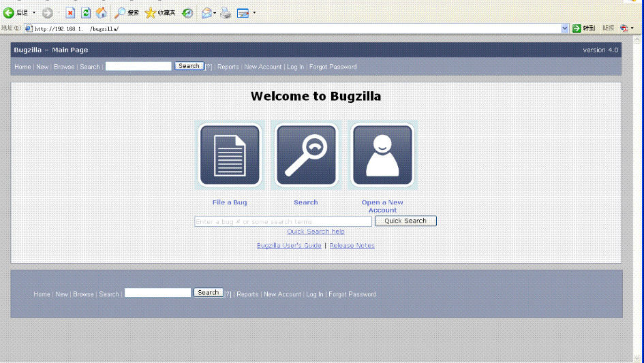The image size is (644, 363).
Task: Click Forgot Password in the footer navigation
Action: point(352,294)
